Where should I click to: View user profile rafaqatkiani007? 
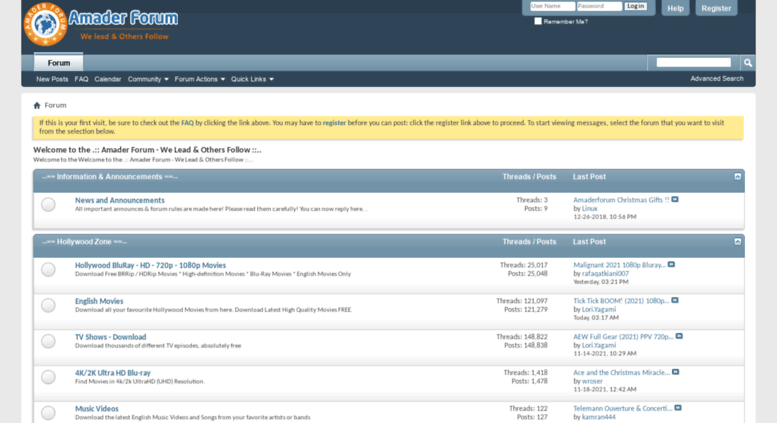point(605,273)
